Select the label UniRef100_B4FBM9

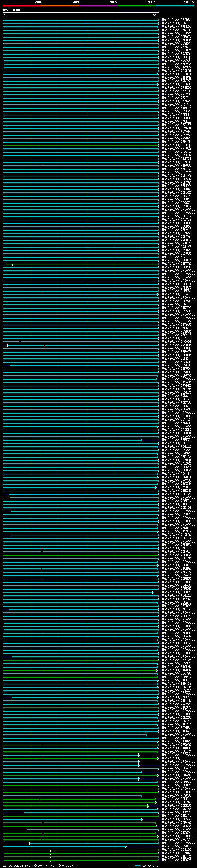click(x=177, y=78)
